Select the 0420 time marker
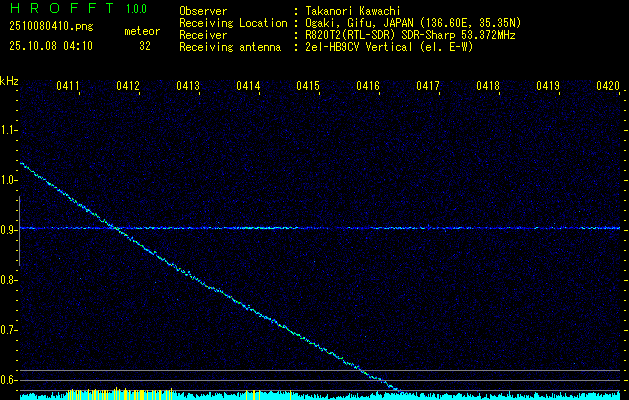The width and height of the screenshot is (629, 400). 607,87
